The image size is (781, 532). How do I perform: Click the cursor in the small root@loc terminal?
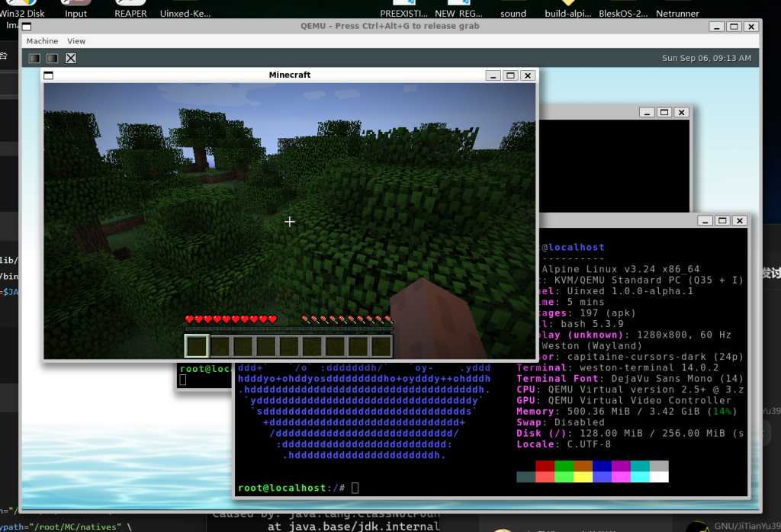point(183,380)
